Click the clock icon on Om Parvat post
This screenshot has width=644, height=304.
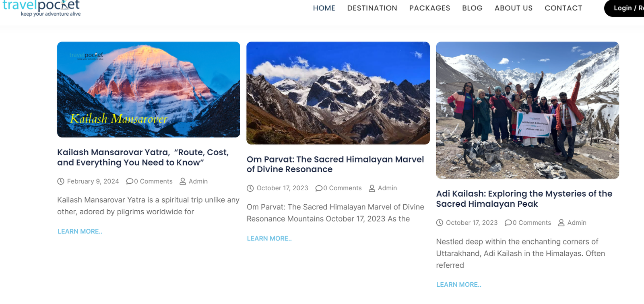(x=250, y=188)
